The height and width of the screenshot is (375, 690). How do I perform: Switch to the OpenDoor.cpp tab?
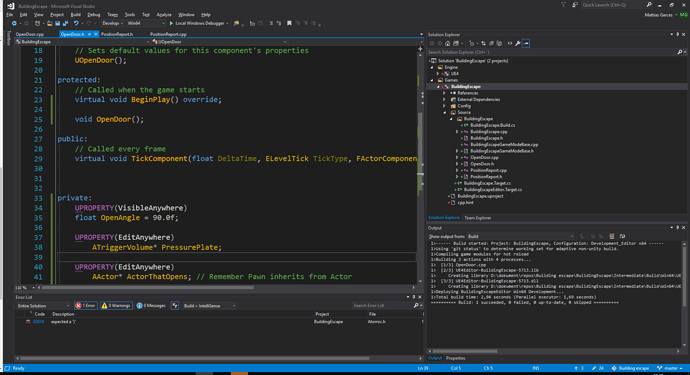pos(29,34)
